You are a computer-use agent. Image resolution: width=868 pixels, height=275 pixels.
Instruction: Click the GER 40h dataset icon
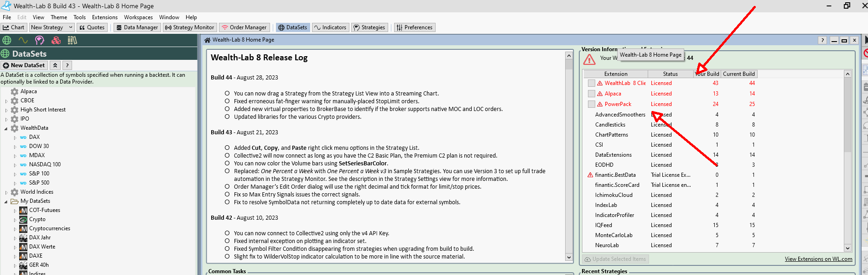(x=23, y=265)
